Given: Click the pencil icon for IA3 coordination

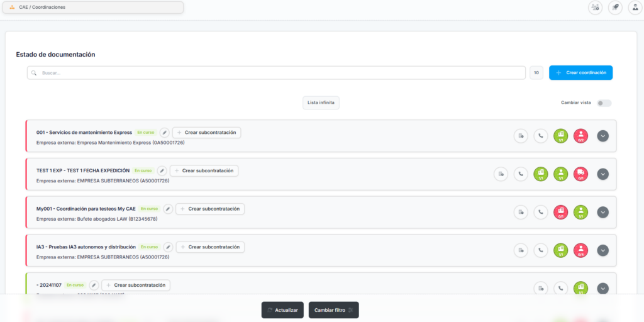Looking at the screenshot, I should pyautogui.click(x=167, y=247).
